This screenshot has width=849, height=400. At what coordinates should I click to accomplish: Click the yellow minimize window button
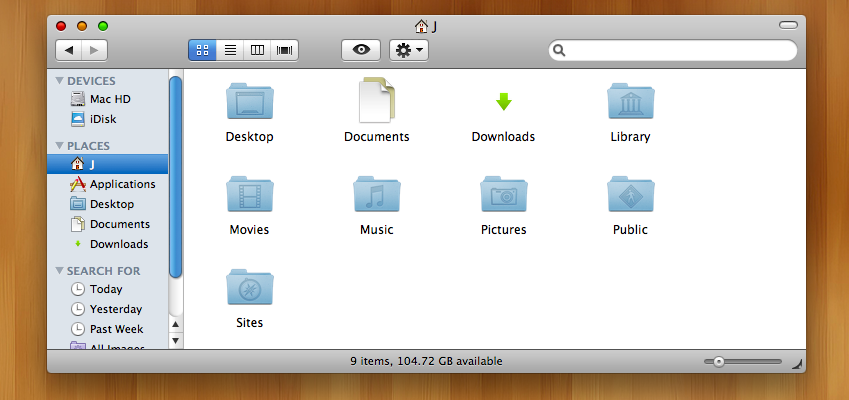(x=82, y=26)
